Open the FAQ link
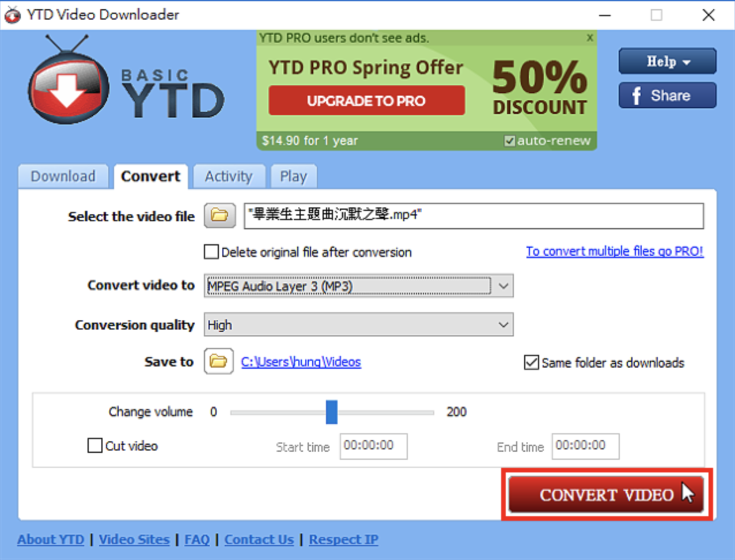 pyautogui.click(x=197, y=540)
